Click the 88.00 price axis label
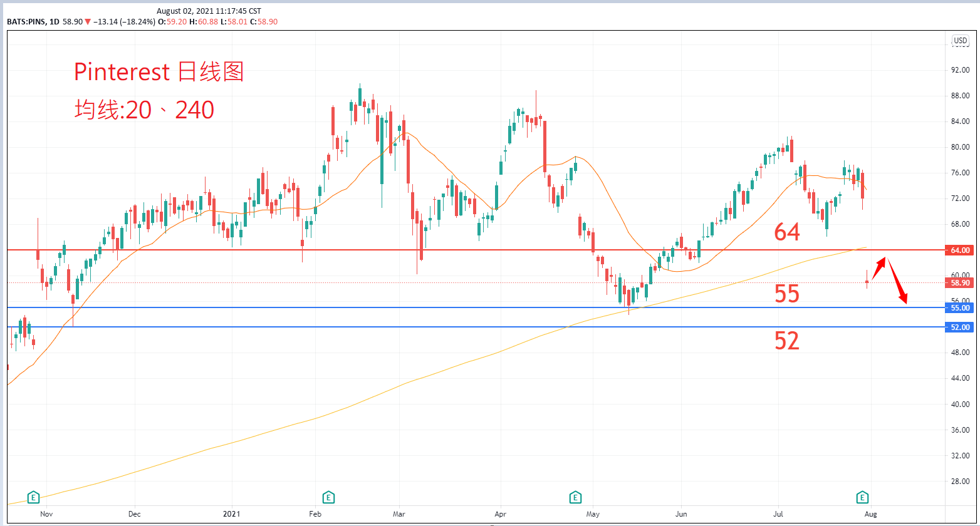 pyautogui.click(x=961, y=96)
